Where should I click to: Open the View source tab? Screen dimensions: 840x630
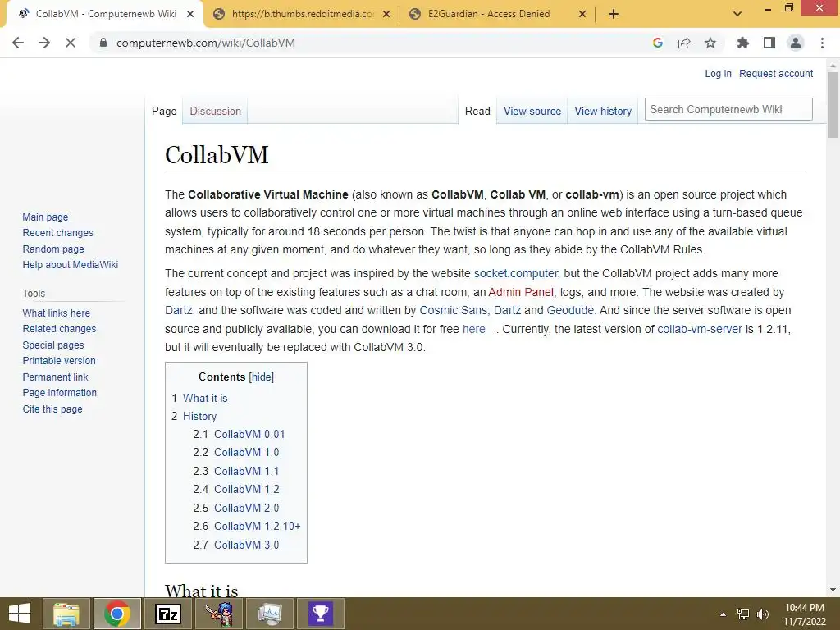click(532, 111)
